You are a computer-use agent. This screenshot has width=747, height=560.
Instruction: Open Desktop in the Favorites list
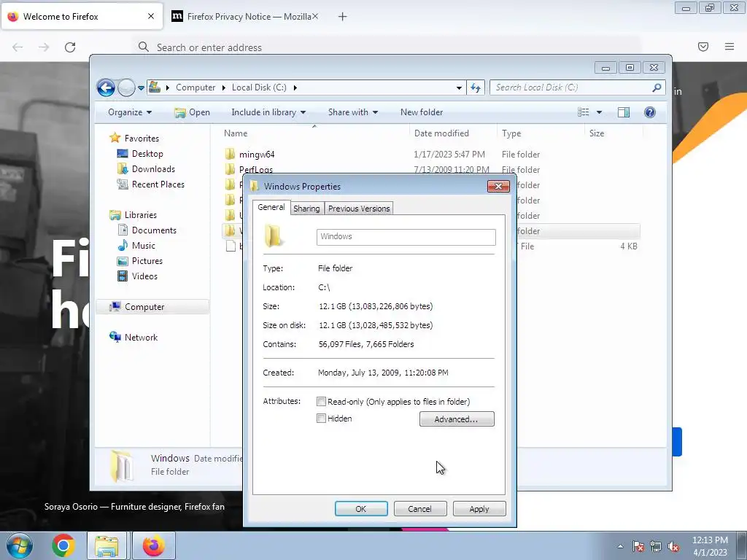(x=147, y=154)
